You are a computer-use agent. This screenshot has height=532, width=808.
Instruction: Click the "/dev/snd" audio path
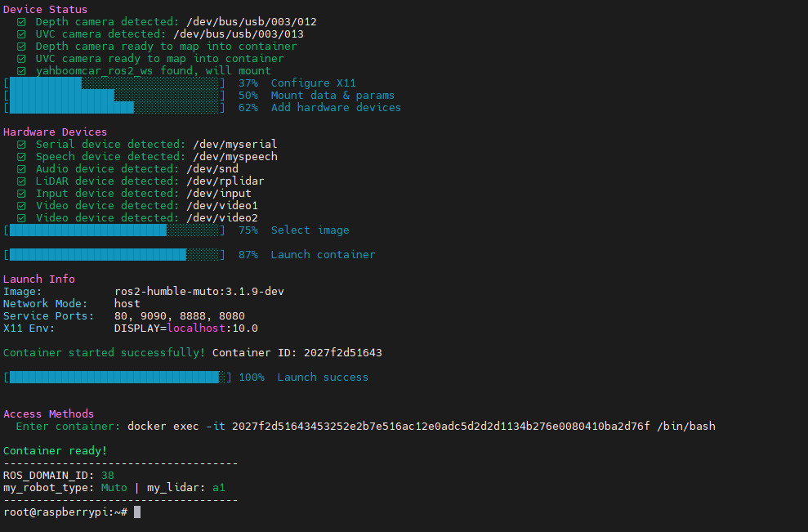[212, 169]
